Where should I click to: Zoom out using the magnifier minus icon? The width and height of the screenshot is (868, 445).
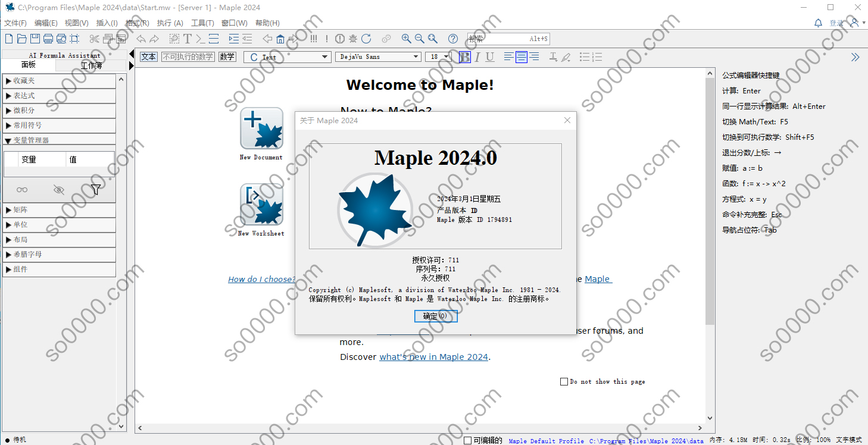pos(420,39)
